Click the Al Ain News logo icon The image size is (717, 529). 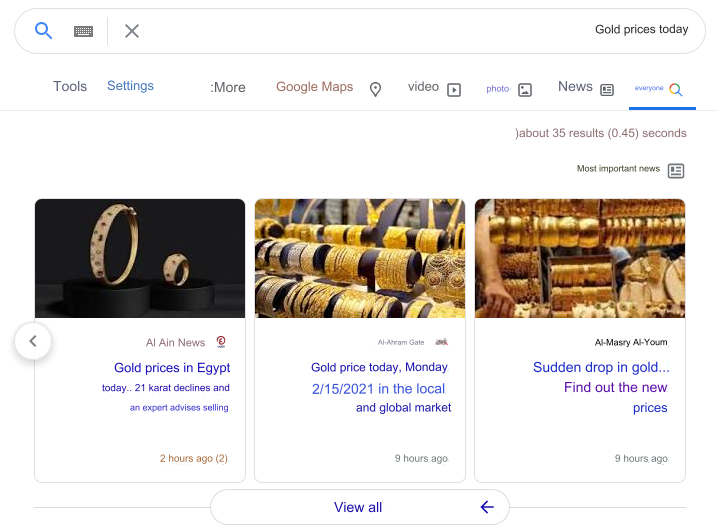pyautogui.click(x=221, y=342)
